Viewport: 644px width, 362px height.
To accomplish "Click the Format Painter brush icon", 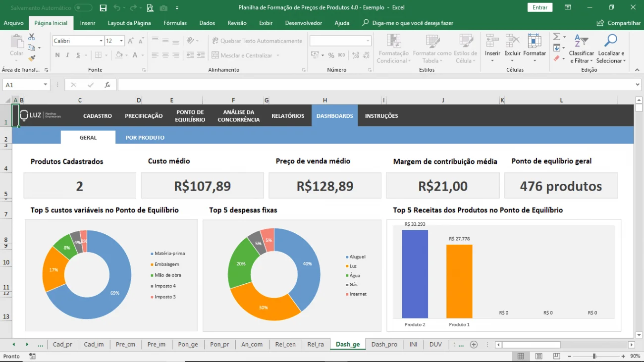I will point(32,58).
